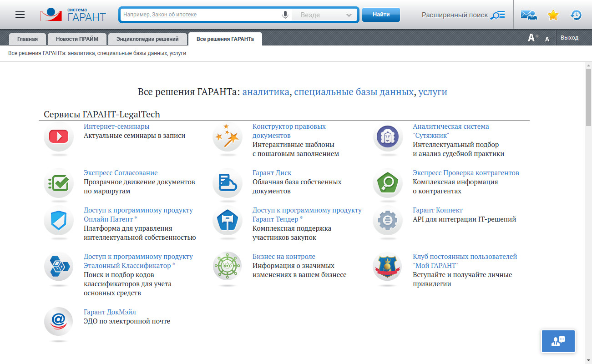Open the Эталонный Классификатор product link
Screen dimensions: 592x364
pyautogui.click(x=138, y=261)
